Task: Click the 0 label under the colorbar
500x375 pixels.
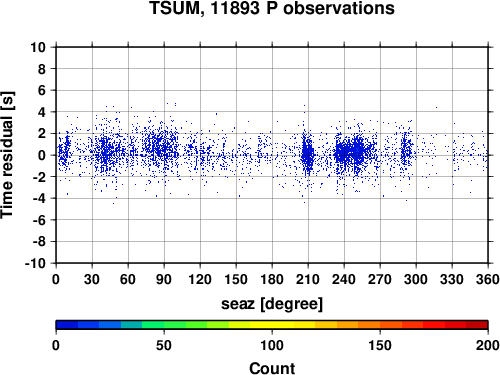Action: click(x=56, y=345)
